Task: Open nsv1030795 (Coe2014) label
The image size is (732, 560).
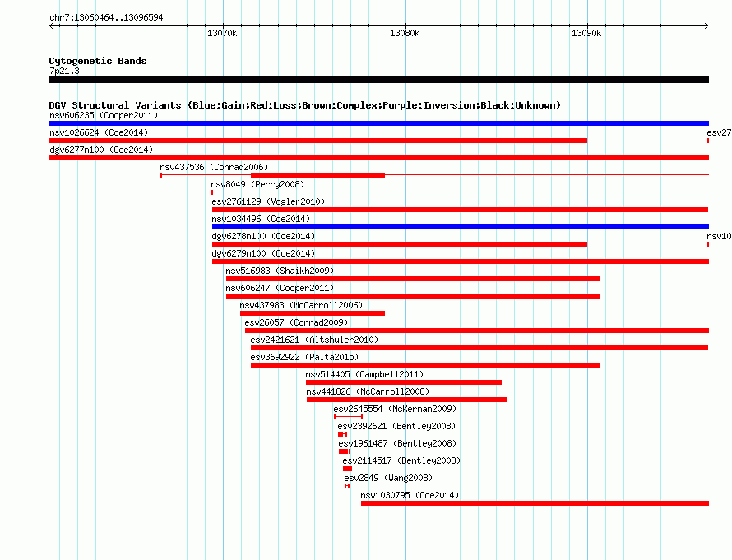Action: [x=410, y=495]
